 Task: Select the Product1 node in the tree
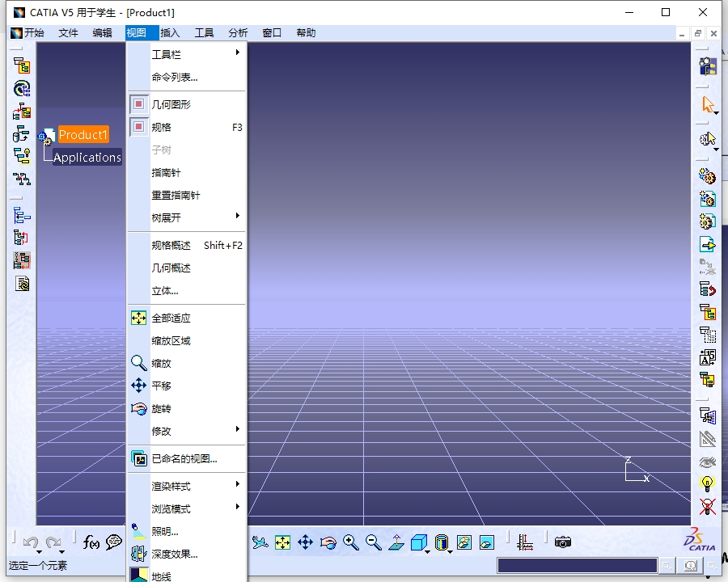click(x=83, y=135)
